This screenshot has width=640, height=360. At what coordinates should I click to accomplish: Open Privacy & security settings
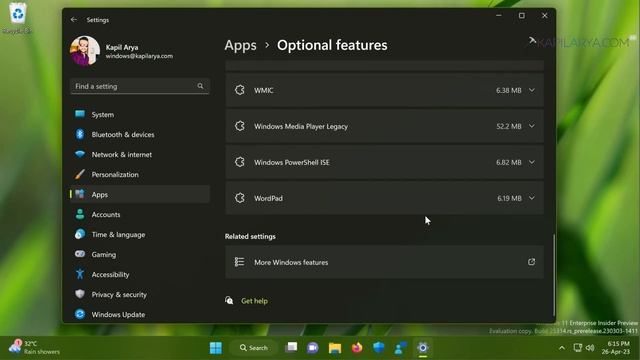point(140,295)
